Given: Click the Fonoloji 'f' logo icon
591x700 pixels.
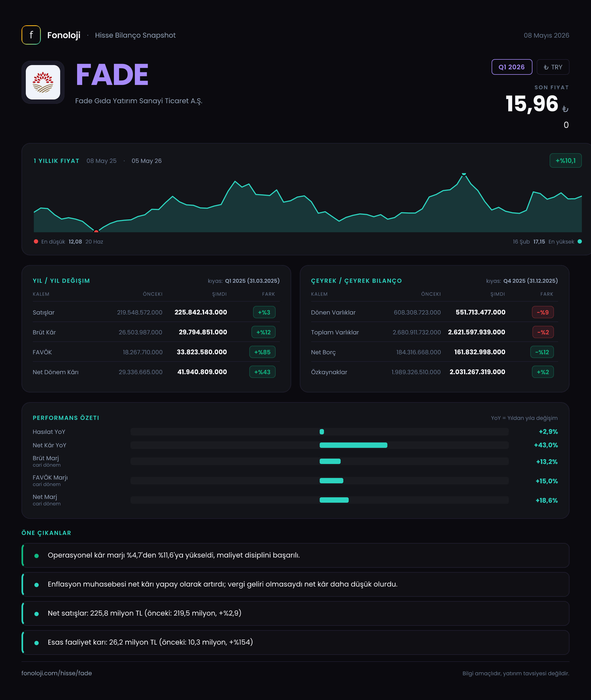Looking at the screenshot, I should pyautogui.click(x=31, y=35).
